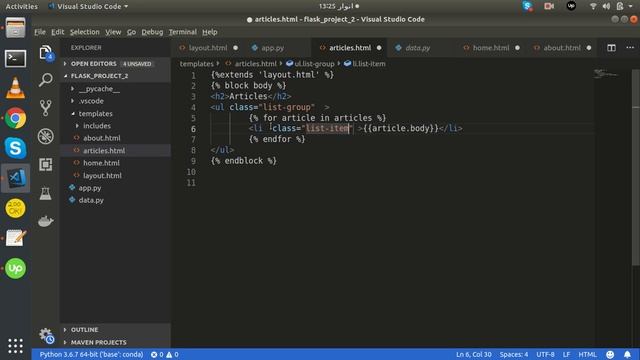The height and width of the screenshot is (360, 640).
Task: Open the Extensions view icon
Action: point(46,164)
